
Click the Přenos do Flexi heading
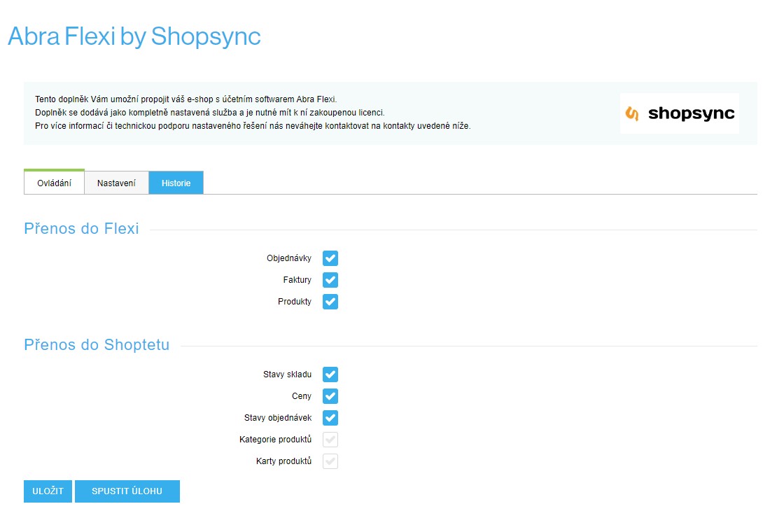tap(81, 228)
